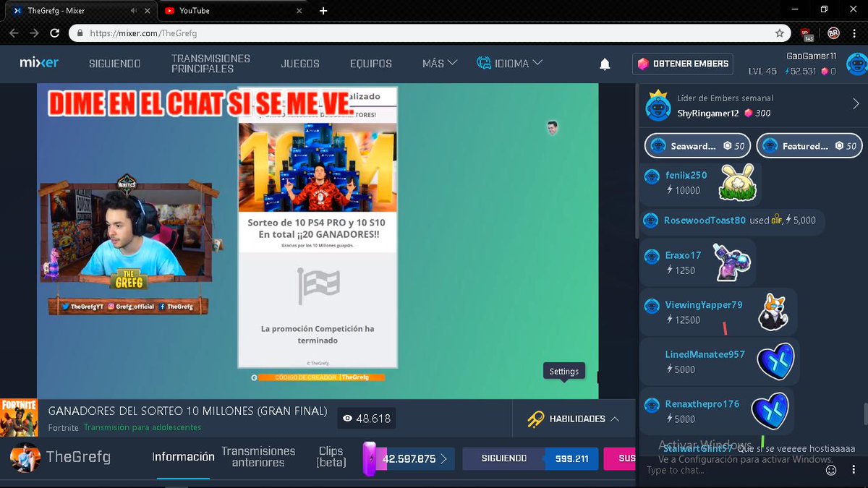
Task: Open a new browser tab
Action: click(x=323, y=11)
